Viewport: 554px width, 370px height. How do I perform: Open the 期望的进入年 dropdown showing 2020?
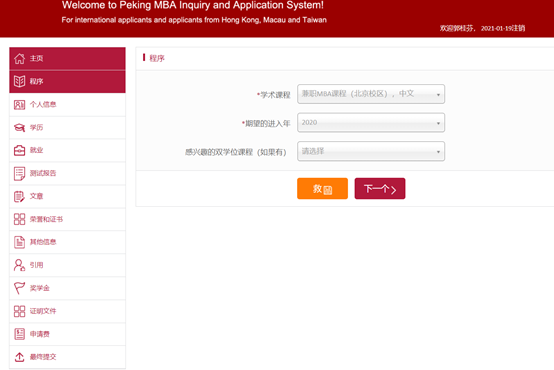371,123
